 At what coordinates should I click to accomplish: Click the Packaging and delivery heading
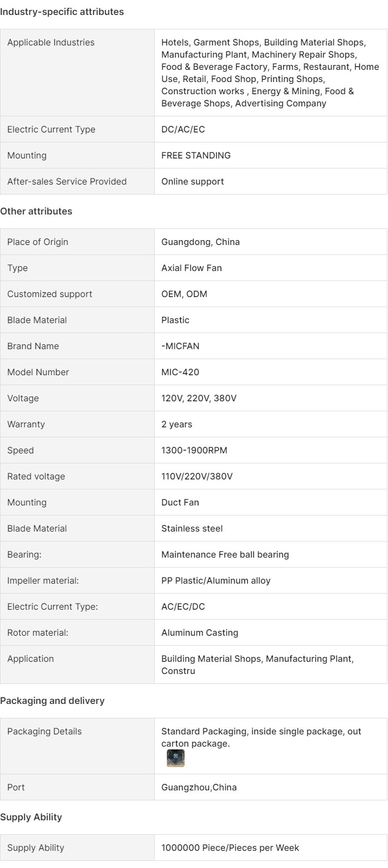[x=52, y=701]
